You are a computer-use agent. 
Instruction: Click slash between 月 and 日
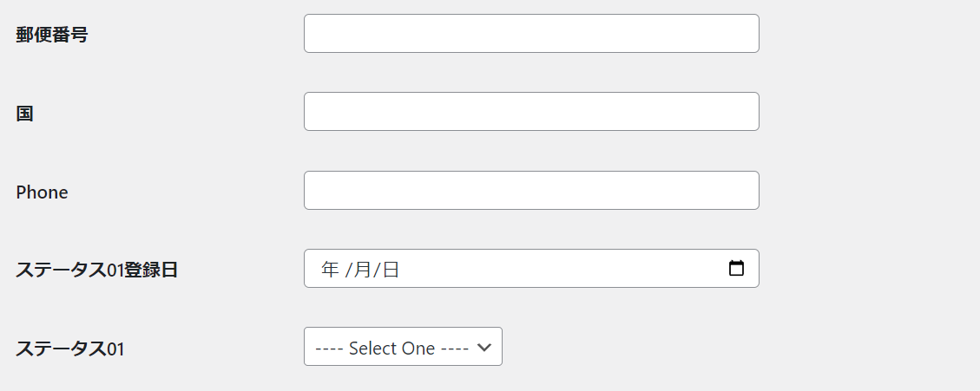click(377, 270)
